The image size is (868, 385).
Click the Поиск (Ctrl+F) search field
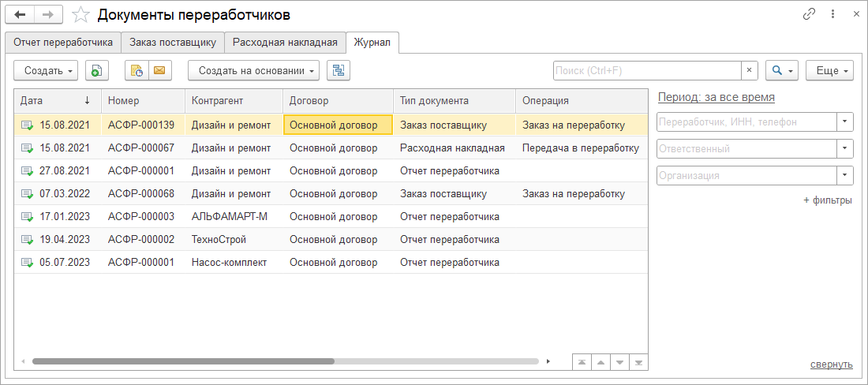click(x=647, y=70)
